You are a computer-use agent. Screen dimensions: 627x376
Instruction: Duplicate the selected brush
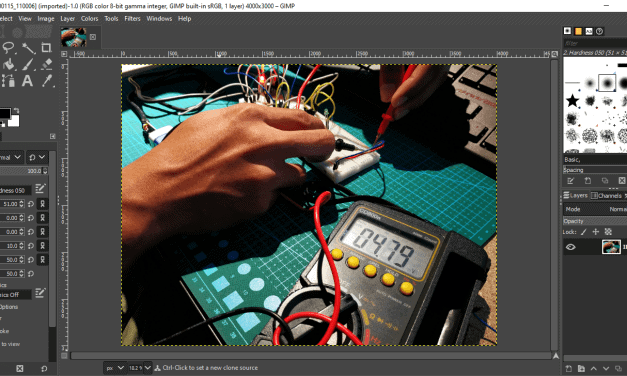click(605, 181)
